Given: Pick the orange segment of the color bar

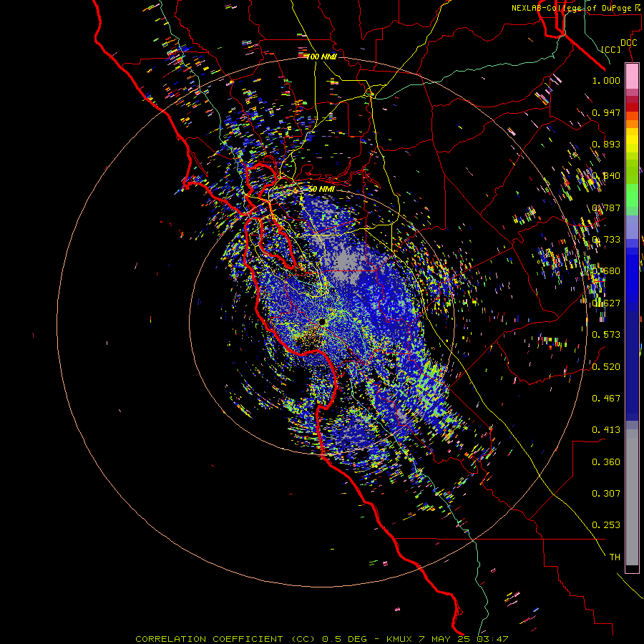Looking at the screenshot, I should (x=632, y=124).
